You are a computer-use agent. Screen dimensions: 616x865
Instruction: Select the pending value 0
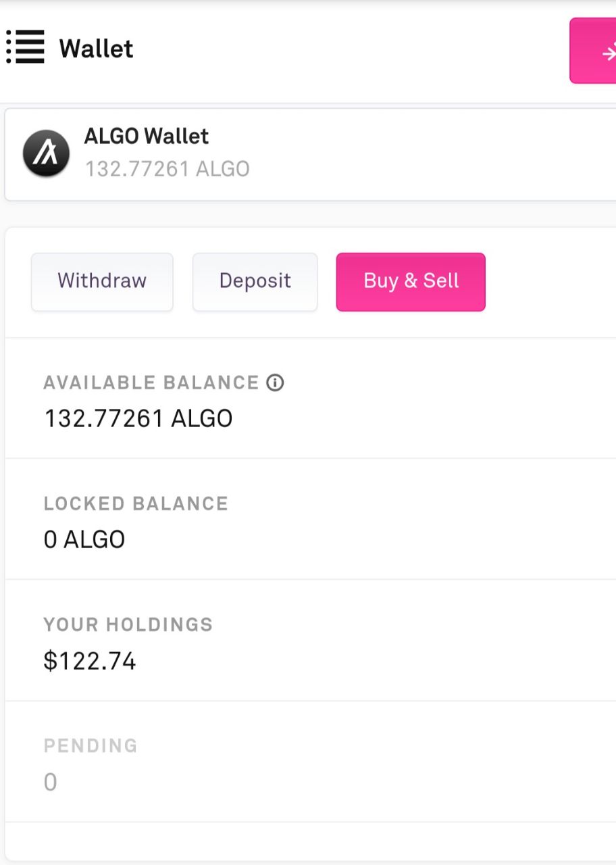point(51,783)
